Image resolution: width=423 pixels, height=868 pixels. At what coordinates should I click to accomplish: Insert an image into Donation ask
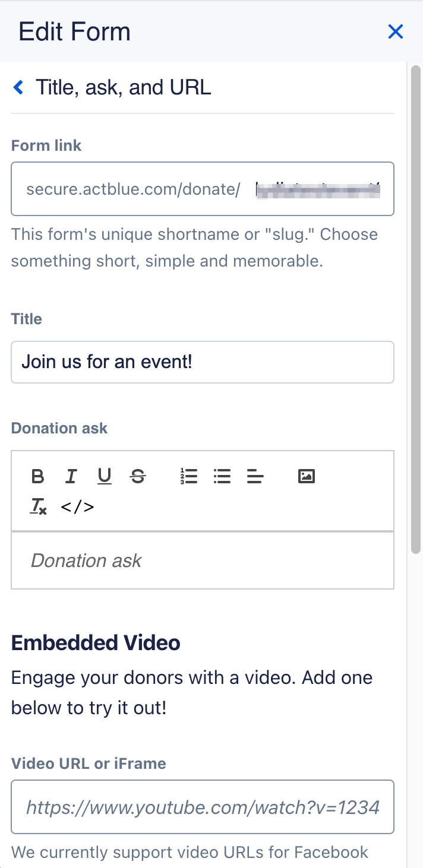click(x=307, y=476)
